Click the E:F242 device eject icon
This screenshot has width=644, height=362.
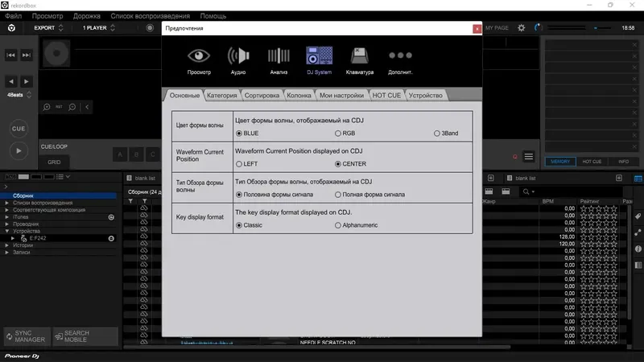(111, 238)
